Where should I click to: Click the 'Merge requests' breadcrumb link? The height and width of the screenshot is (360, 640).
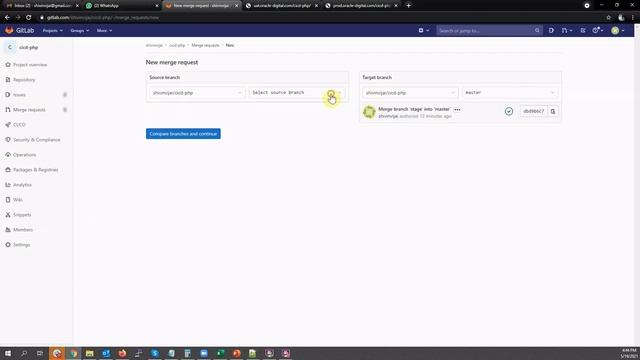point(205,45)
